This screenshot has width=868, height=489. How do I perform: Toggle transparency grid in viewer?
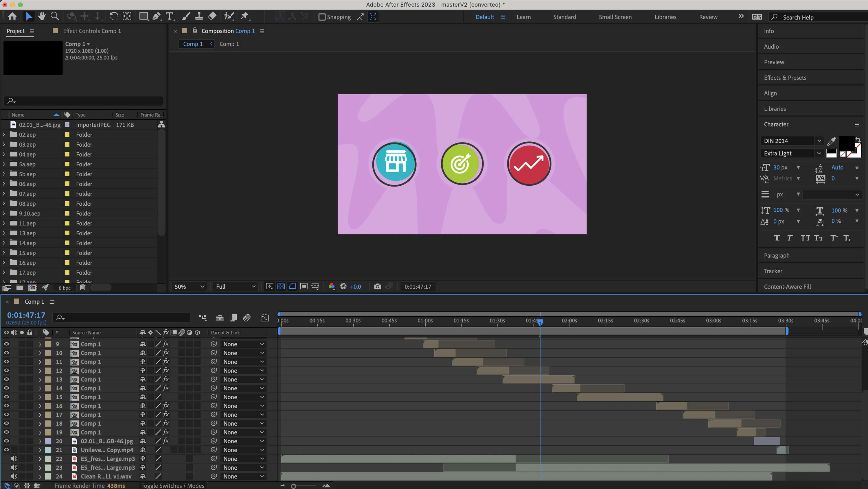[281, 286]
